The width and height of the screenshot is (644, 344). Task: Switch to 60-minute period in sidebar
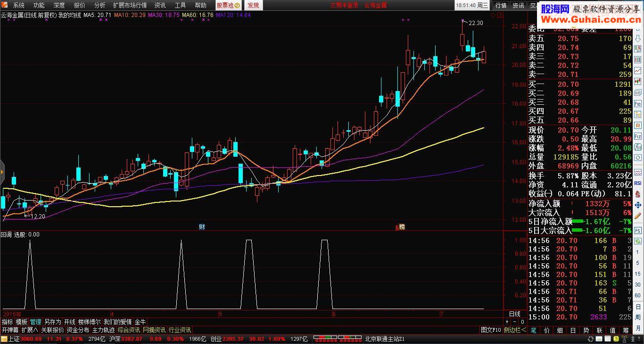click(x=637, y=295)
